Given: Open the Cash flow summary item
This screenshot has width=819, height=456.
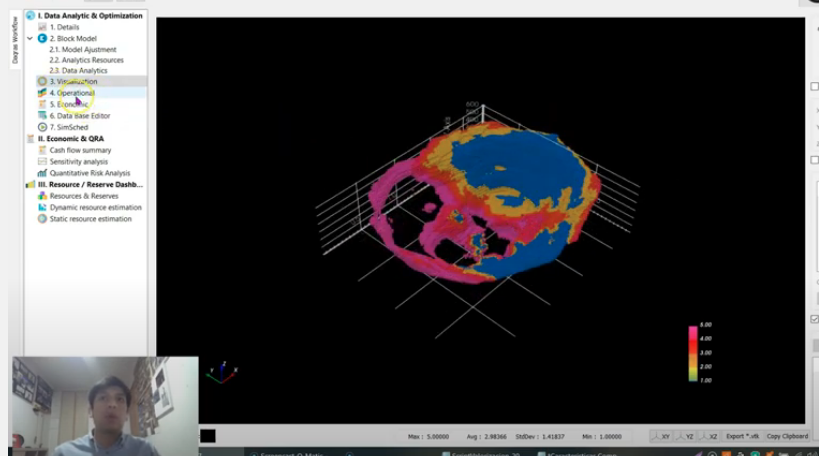Looking at the screenshot, I should click(80, 150).
